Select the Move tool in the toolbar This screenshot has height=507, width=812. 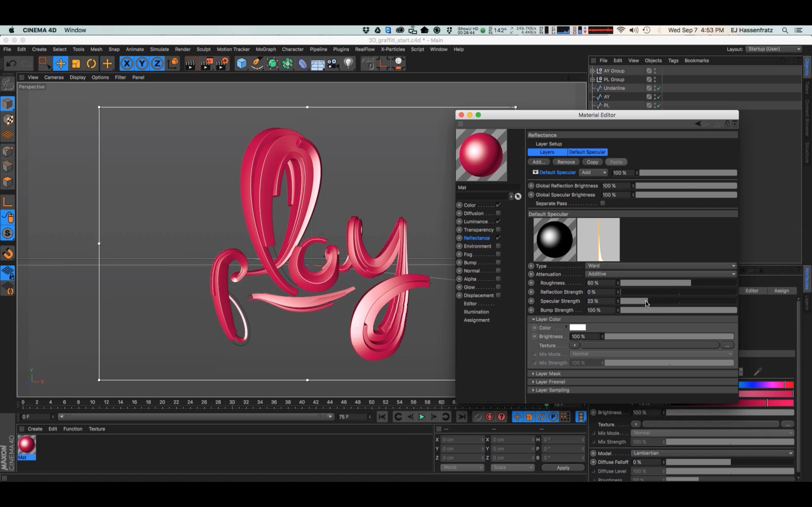tap(60, 63)
